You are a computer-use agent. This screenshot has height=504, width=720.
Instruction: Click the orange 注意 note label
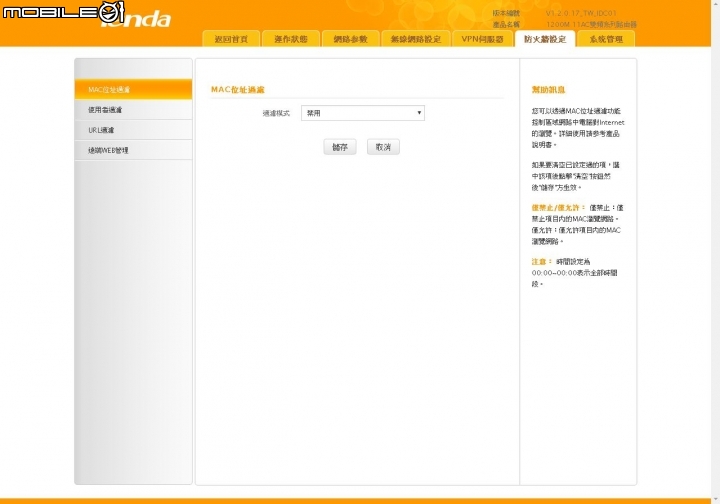tap(541, 262)
